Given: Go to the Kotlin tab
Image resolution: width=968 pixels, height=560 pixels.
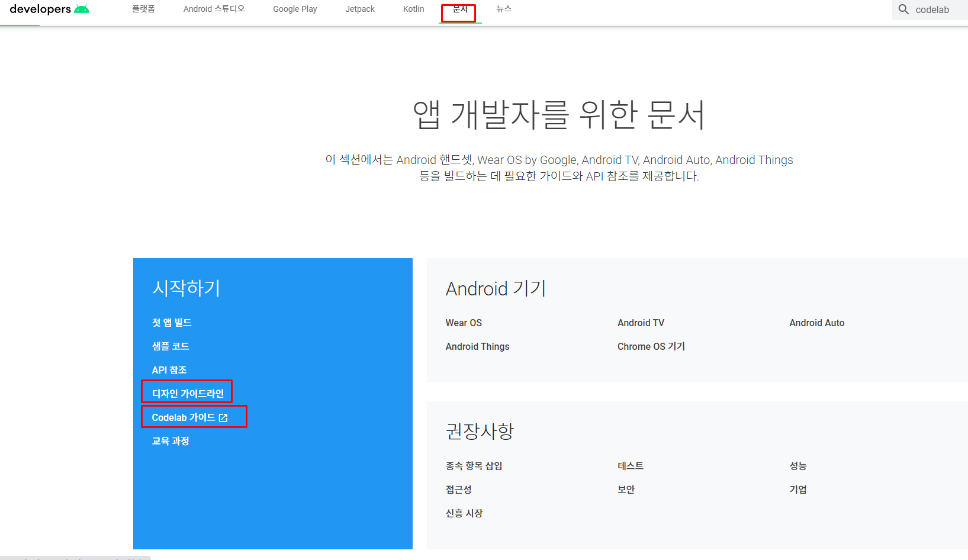Looking at the screenshot, I should [x=413, y=9].
